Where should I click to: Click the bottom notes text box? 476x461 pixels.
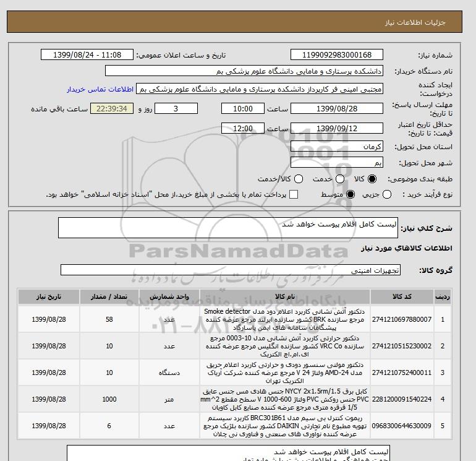228,453
